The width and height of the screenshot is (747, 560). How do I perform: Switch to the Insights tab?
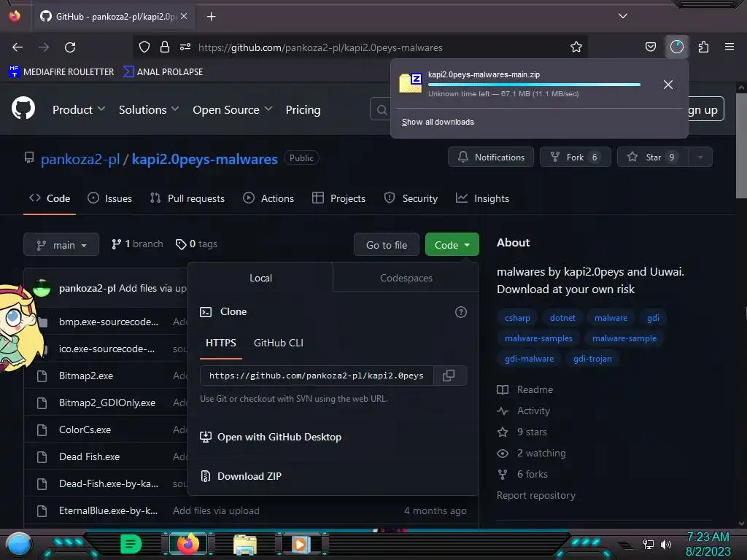point(482,198)
